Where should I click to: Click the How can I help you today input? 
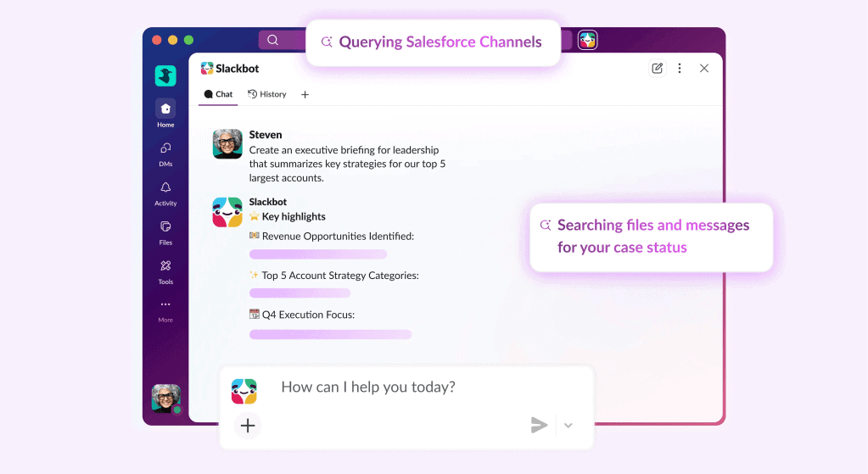(368, 387)
